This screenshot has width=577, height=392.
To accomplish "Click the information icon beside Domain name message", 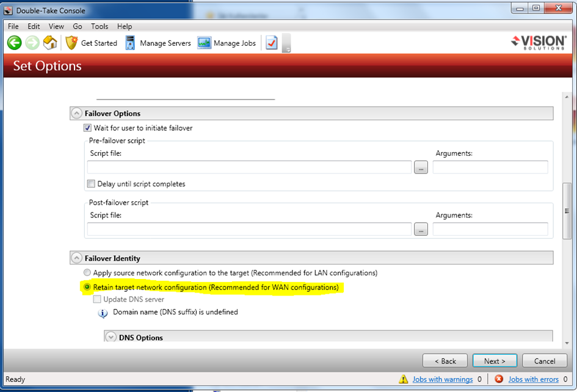I will click(103, 313).
